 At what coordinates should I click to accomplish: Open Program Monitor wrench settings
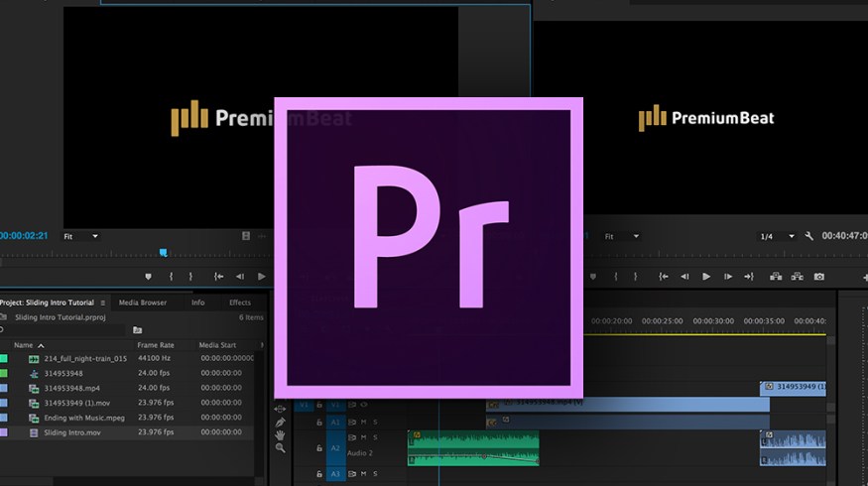click(x=809, y=236)
